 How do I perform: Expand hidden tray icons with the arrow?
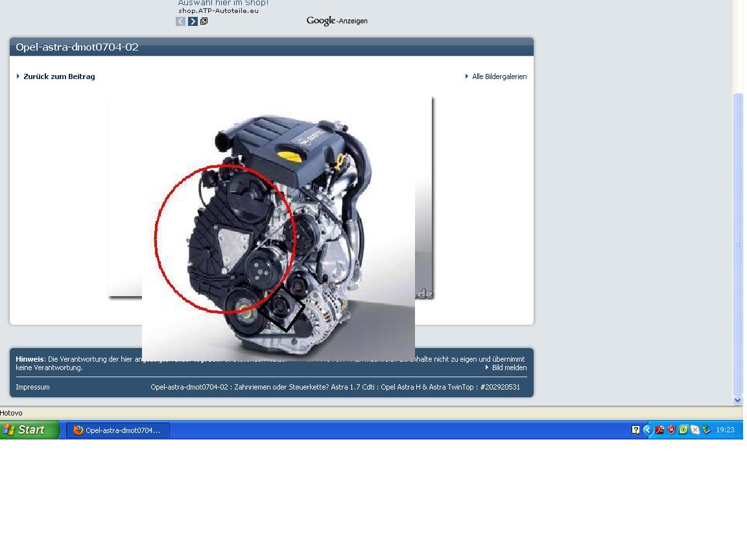pos(647,430)
